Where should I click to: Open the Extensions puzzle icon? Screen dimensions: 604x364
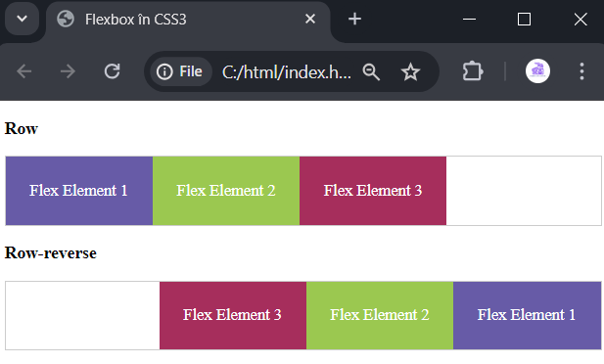click(473, 71)
